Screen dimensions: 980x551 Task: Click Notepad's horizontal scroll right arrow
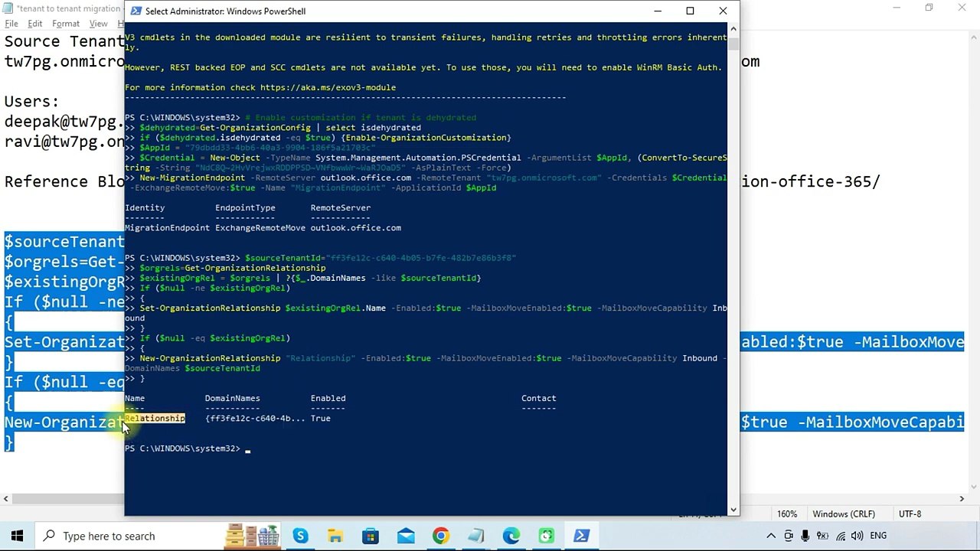pos(962,499)
